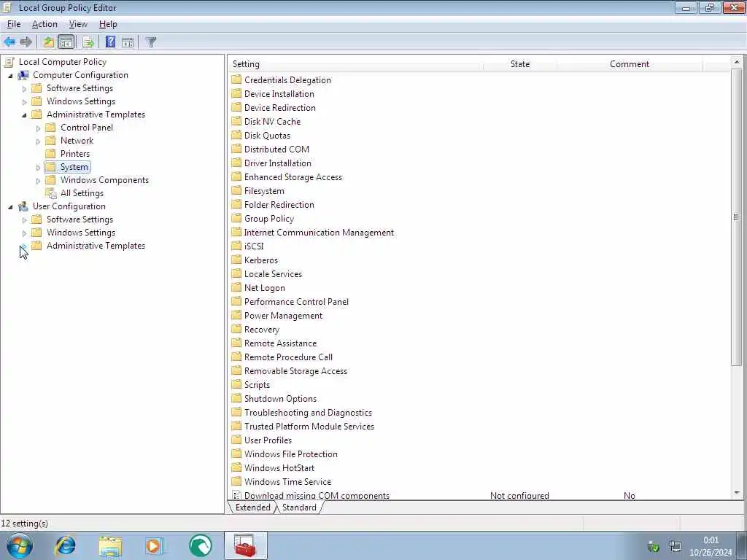Expand the System tree node
Image resolution: width=747 pixels, height=560 pixels.
tap(38, 168)
